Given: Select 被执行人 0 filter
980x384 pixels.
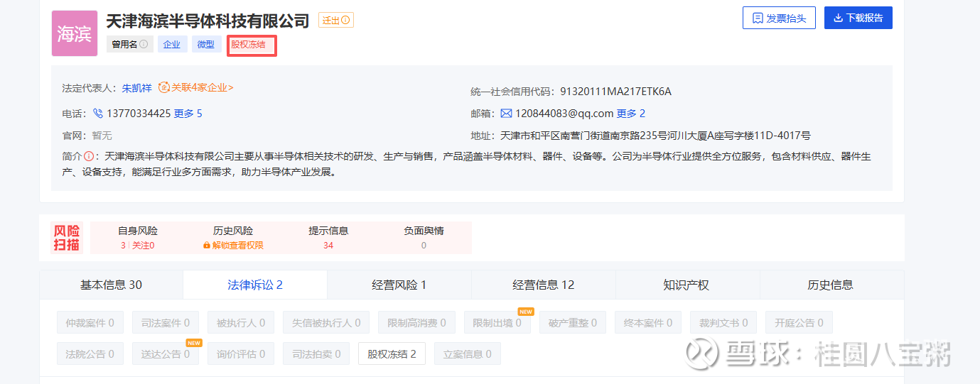Looking at the screenshot, I should click(241, 323).
